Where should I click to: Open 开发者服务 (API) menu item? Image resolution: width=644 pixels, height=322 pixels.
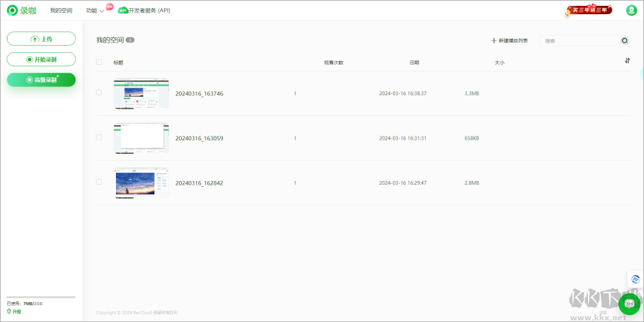149,10
